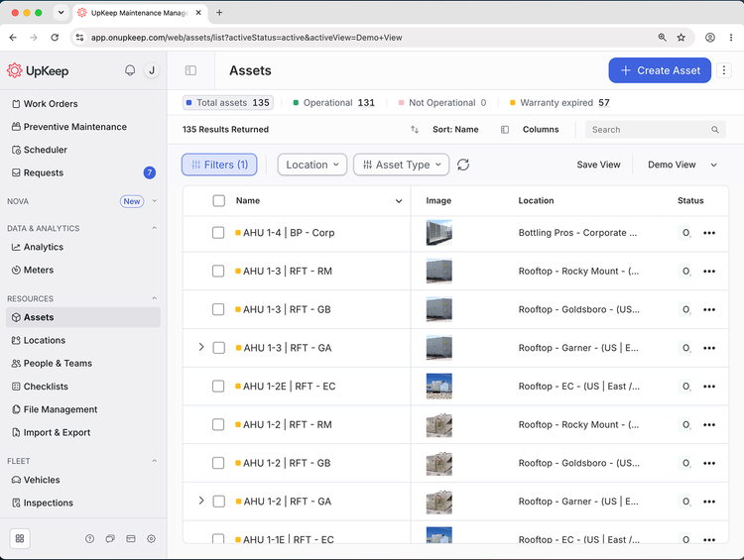Filter by Not Operational 0
The height and width of the screenshot is (560, 744).
pyautogui.click(x=442, y=103)
